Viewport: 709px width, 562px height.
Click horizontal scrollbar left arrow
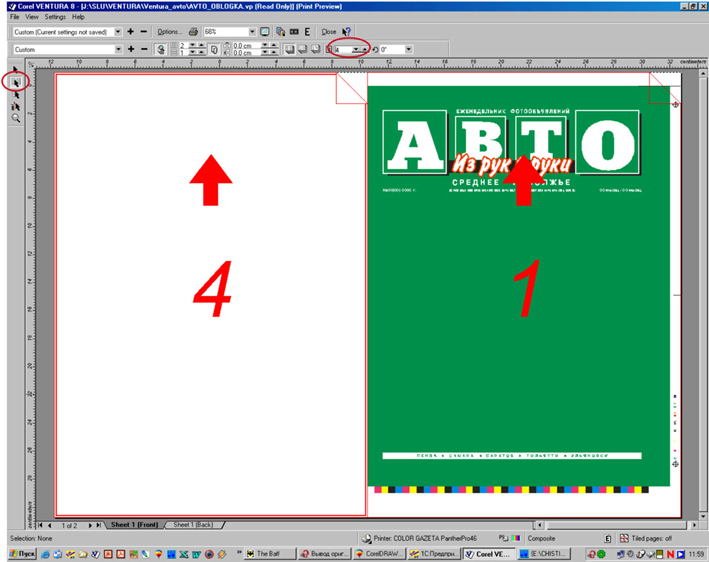tap(539, 525)
